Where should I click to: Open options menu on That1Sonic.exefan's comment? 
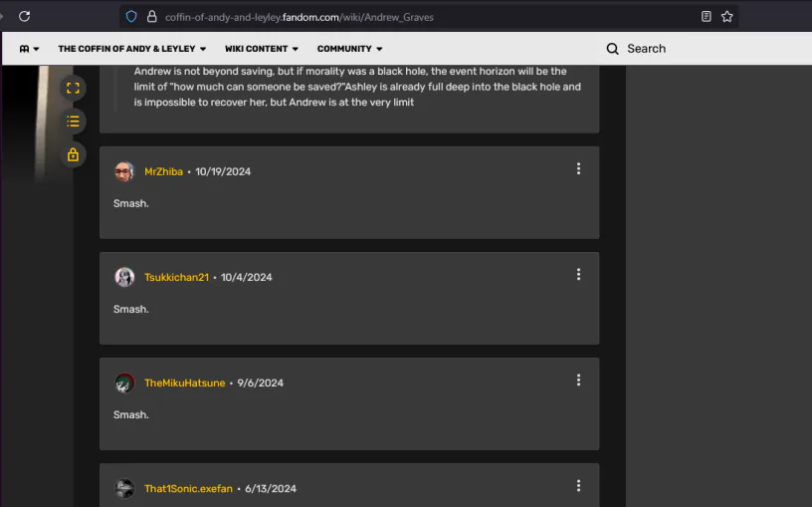tap(578, 486)
